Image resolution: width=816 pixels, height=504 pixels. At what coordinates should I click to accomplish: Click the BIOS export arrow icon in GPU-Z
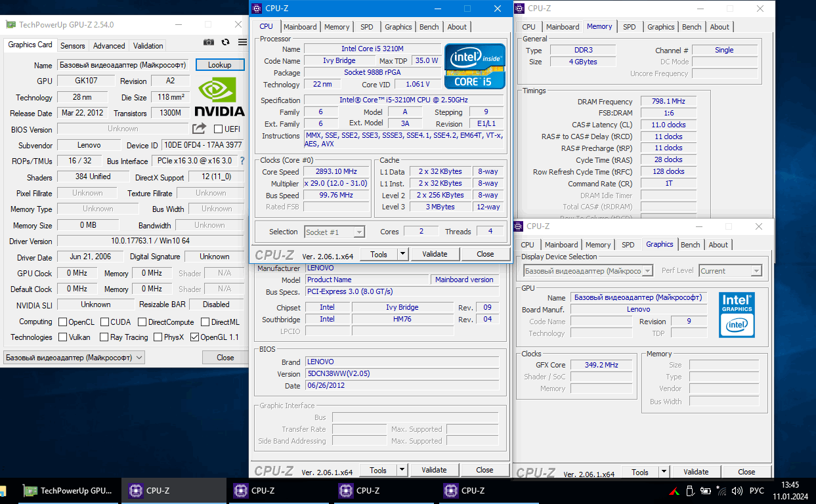(x=199, y=129)
